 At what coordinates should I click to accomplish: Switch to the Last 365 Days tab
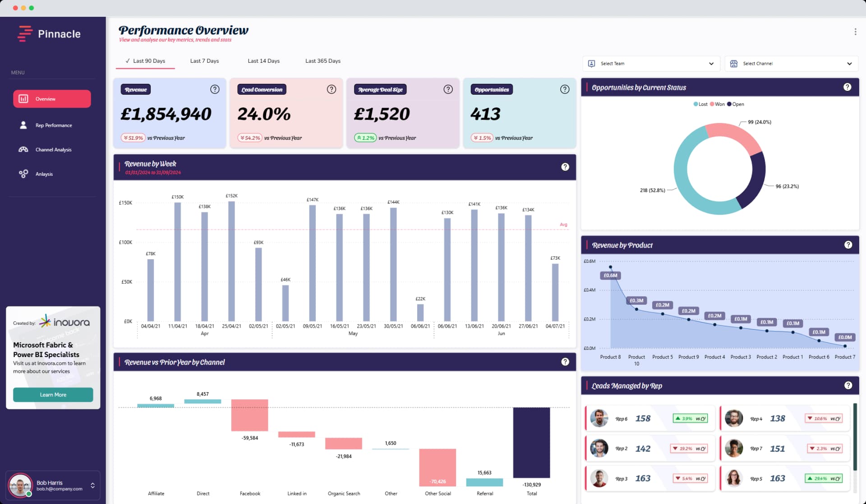(323, 60)
